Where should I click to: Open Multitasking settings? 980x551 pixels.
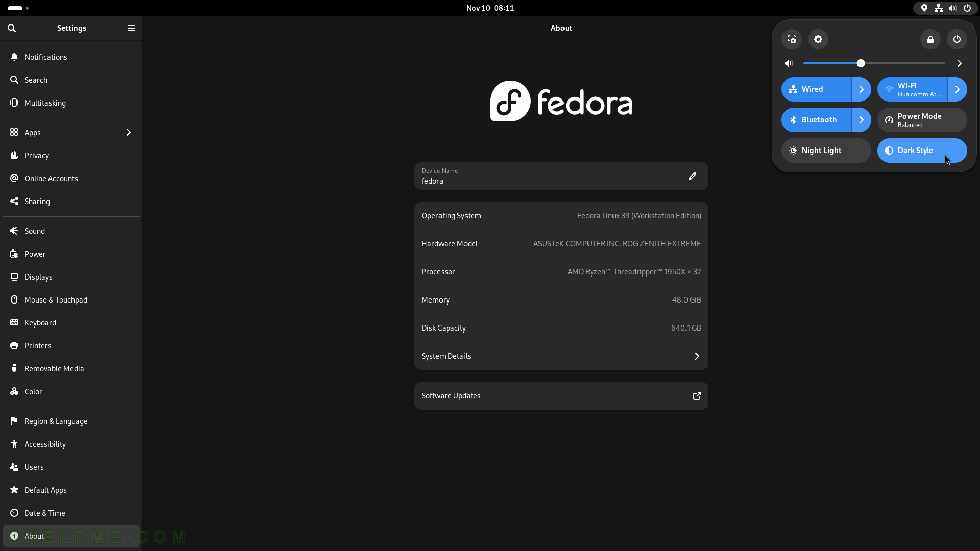tap(71, 103)
